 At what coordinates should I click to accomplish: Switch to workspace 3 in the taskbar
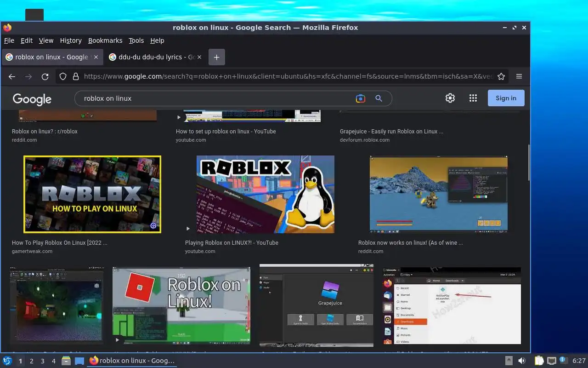[43, 361]
